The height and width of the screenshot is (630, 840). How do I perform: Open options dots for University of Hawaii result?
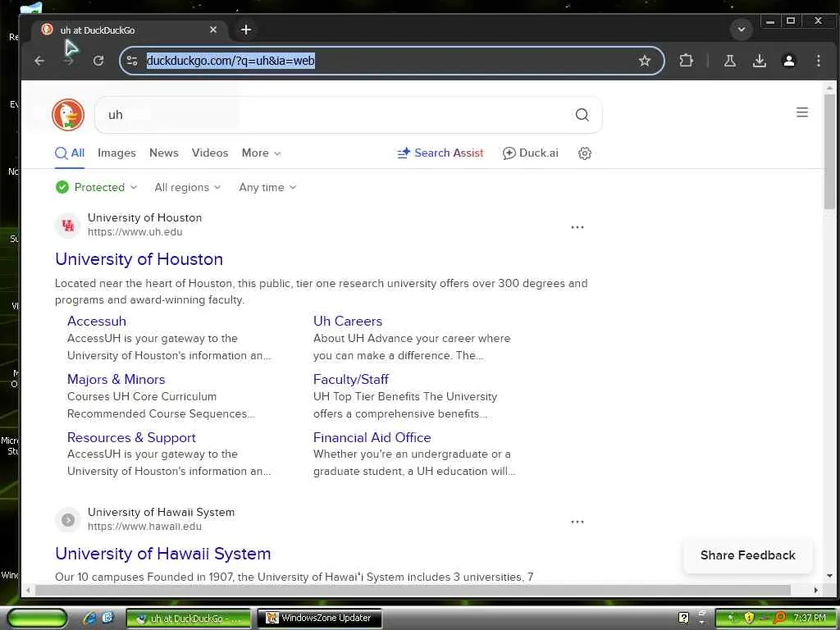click(577, 522)
